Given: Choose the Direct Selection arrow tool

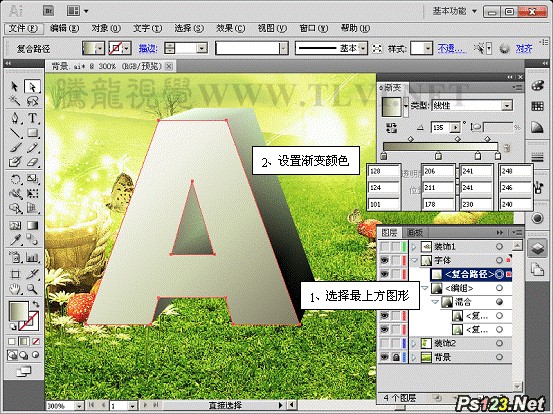Looking at the screenshot, I should 32,86.
